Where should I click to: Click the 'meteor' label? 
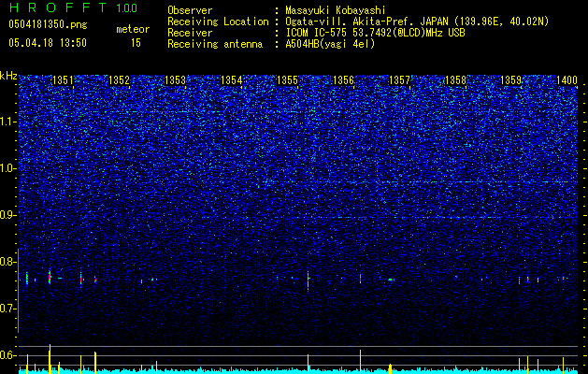(133, 29)
